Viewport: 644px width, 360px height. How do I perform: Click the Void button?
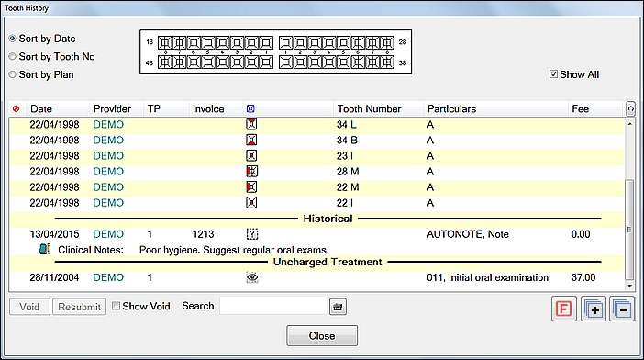29,307
